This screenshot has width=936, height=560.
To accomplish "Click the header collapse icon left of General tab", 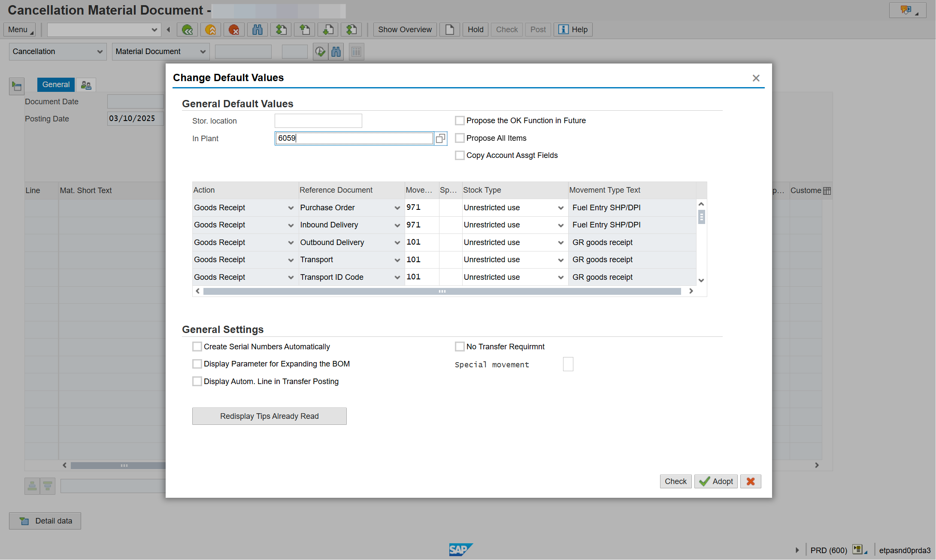I will click(x=17, y=86).
